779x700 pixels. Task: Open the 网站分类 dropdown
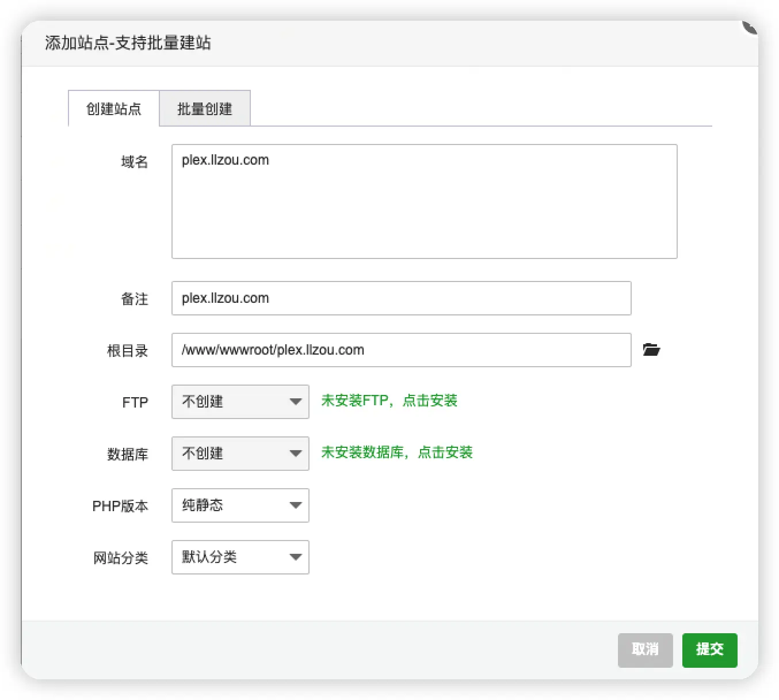tap(240, 557)
